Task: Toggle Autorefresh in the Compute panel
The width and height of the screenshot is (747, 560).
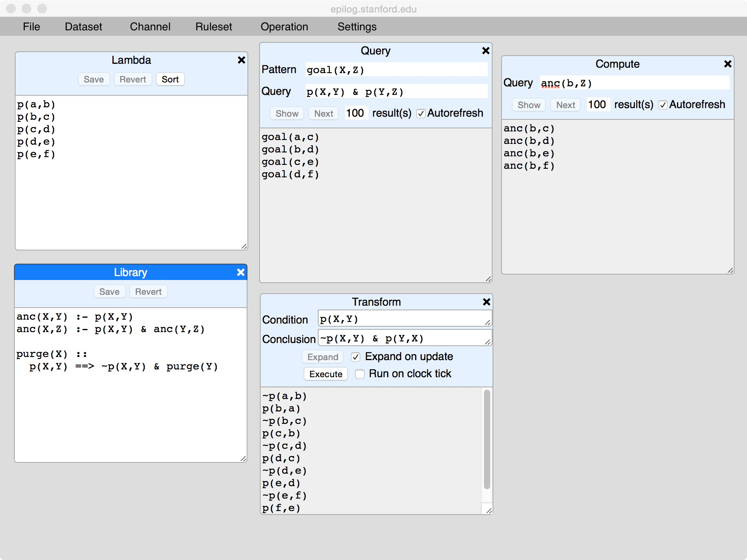Action: coord(663,105)
